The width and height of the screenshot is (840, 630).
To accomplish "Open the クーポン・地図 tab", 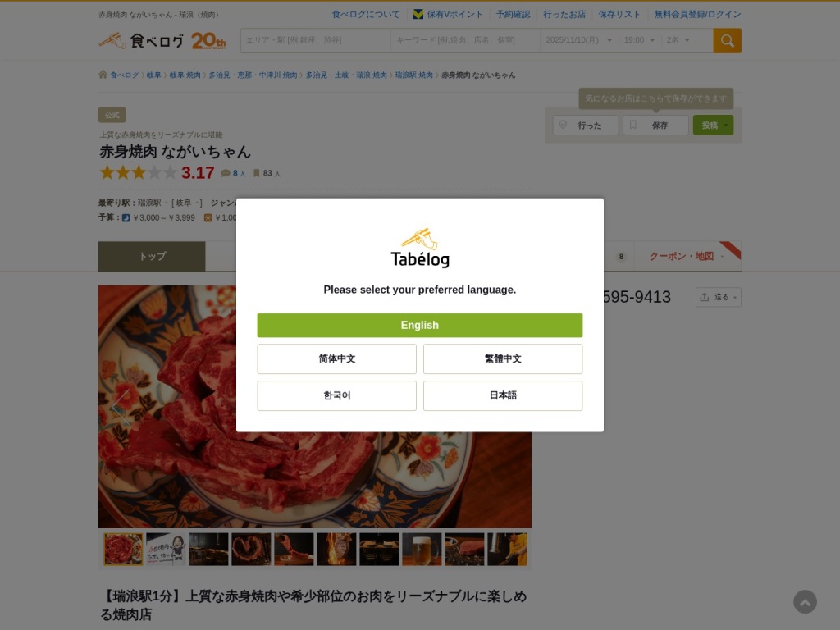I will click(x=687, y=256).
